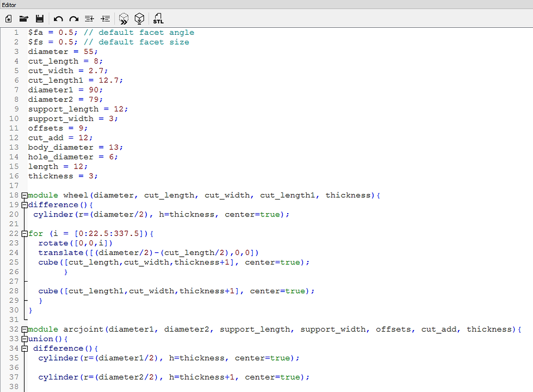Click line number 1 in the margin

(16, 33)
